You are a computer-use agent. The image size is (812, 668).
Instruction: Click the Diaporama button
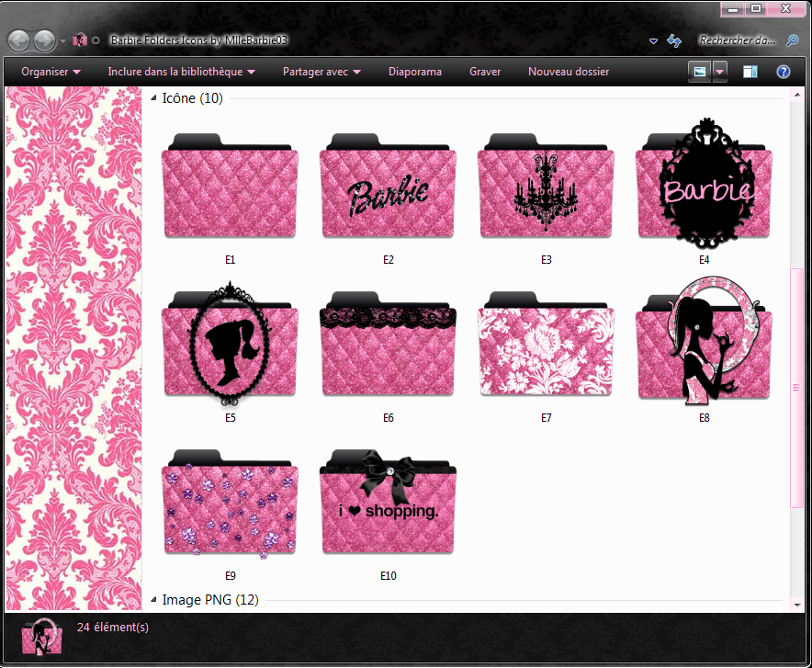(415, 72)
